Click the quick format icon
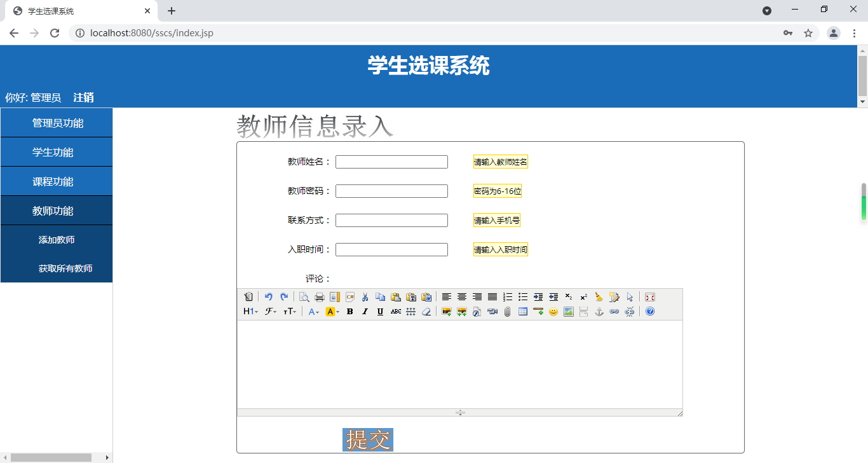The width and height of the screenshot is (868, 463). coord(614,297)
